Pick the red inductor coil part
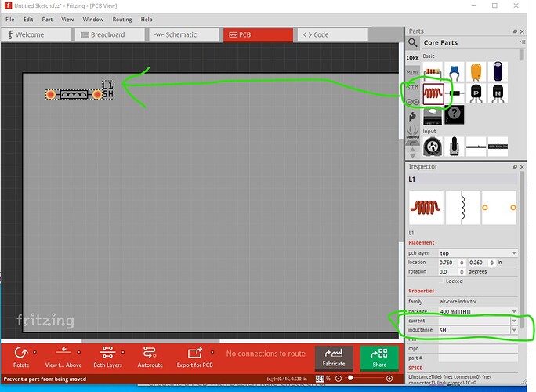536x392 pixels. point(433,93)
